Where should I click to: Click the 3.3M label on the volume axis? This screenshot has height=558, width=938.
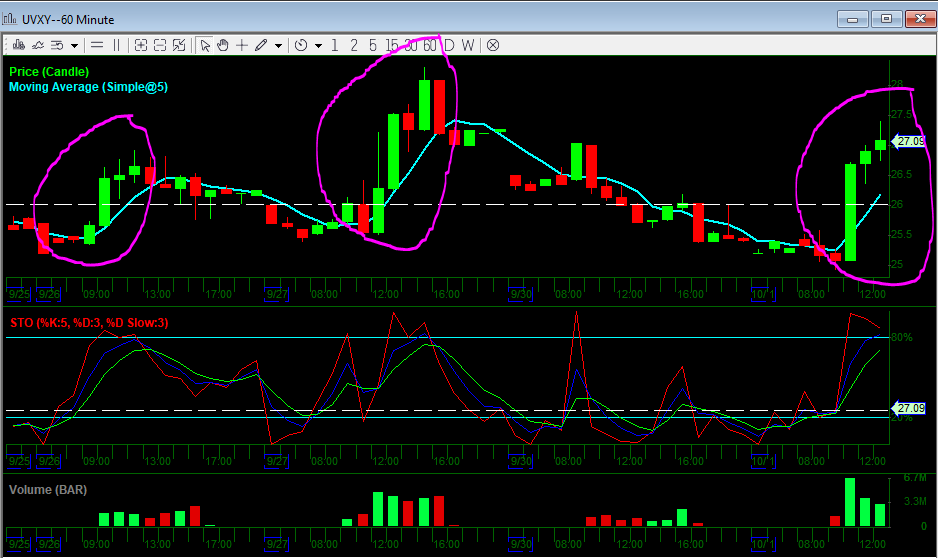(915, 501)
